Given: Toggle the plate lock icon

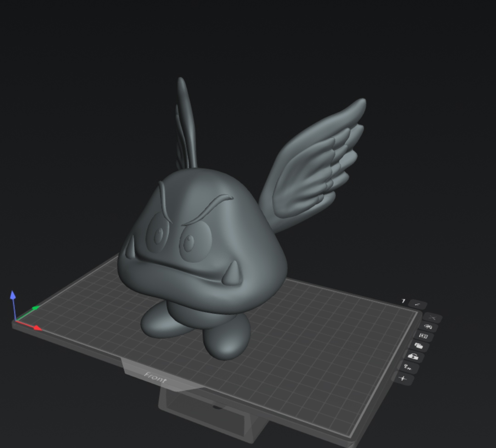Looking at the screenshot, I should click(x=413, y=356).
